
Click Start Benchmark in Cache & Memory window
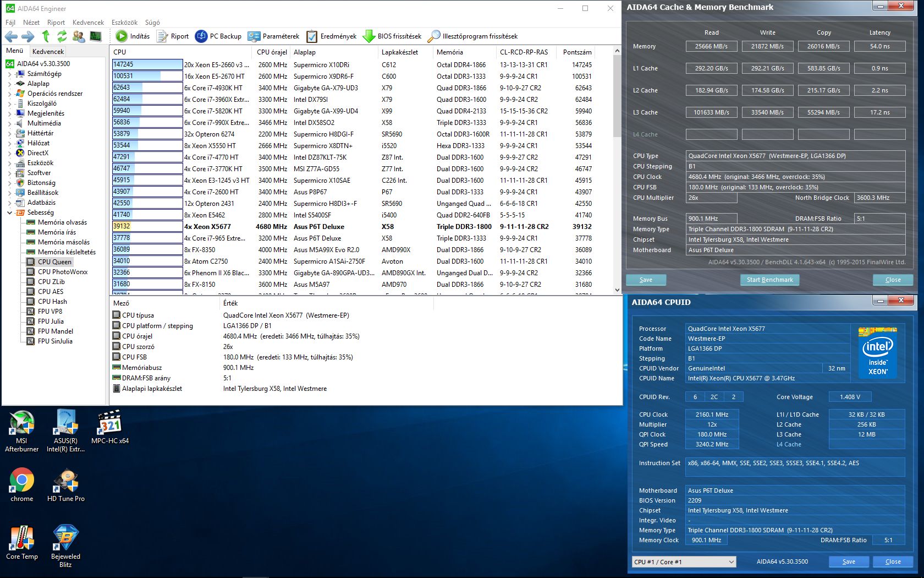tap(769, 280)
